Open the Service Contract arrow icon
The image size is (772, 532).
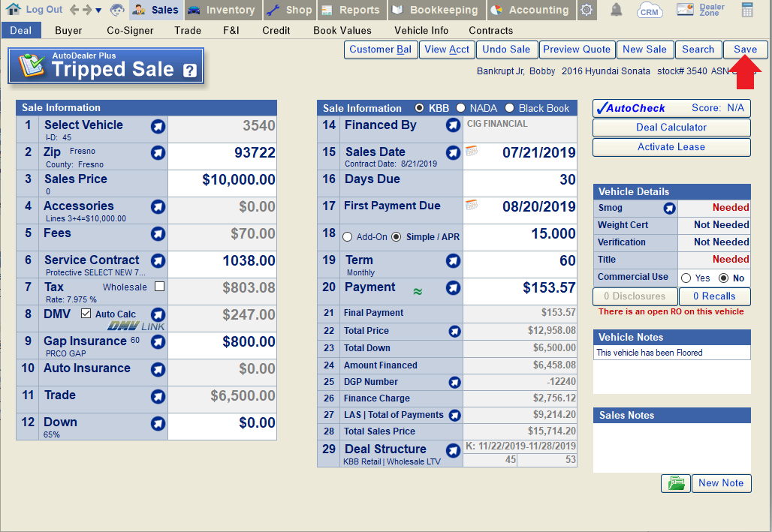pos(158,261)
